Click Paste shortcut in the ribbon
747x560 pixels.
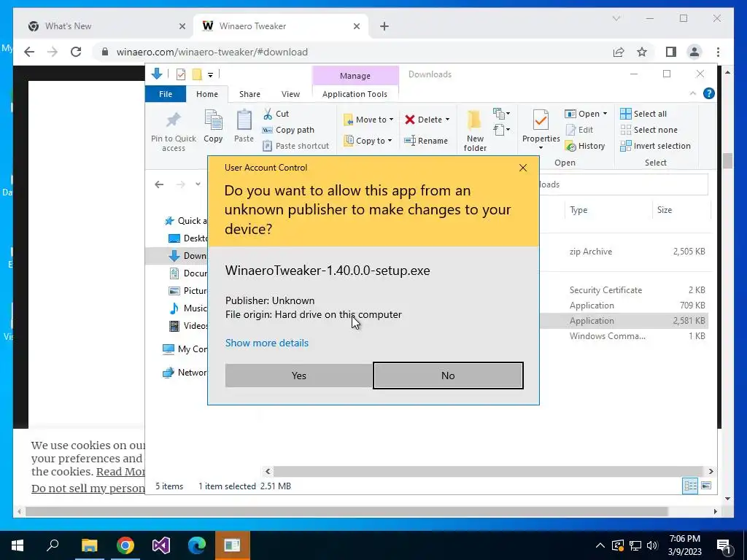click(x=296, y=146)
